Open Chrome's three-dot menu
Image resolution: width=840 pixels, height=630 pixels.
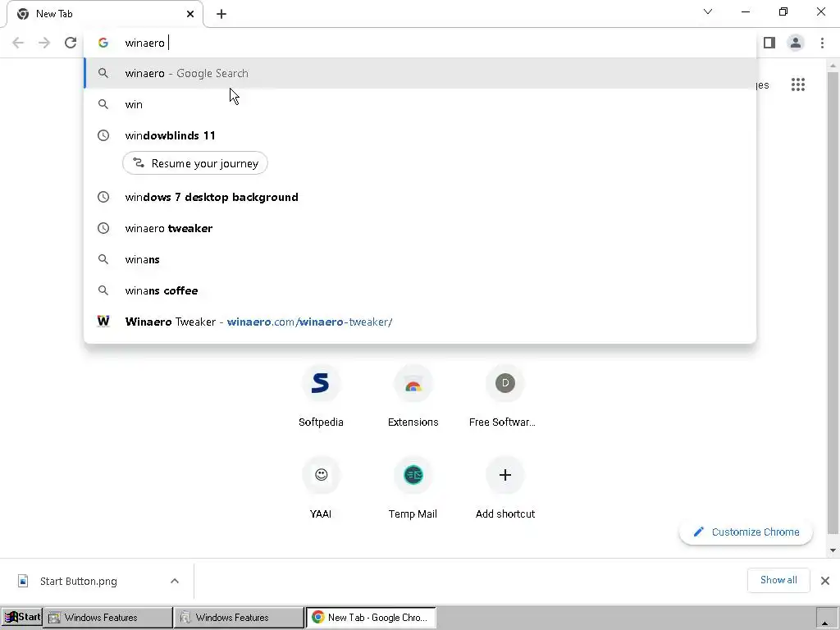822,43
